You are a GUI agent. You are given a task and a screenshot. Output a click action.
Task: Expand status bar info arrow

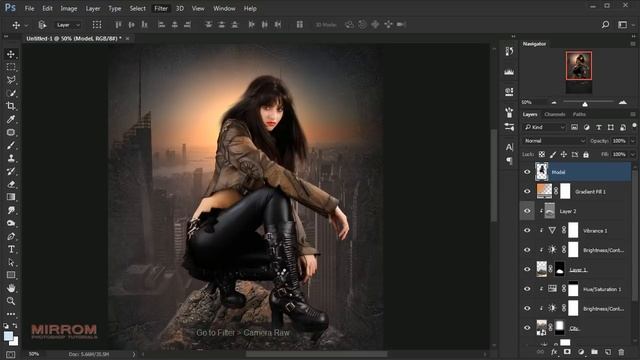coord(133,354)
